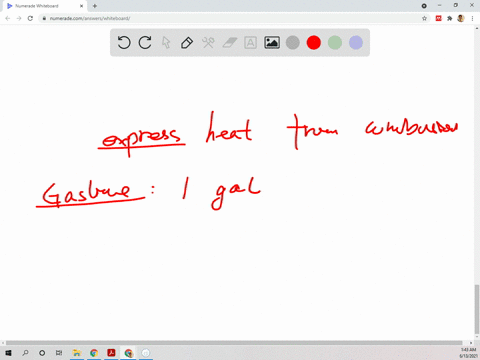Screen dimensions: 480x360
Task: Open File Explorer from taskbar
Action: pos(77,353)
